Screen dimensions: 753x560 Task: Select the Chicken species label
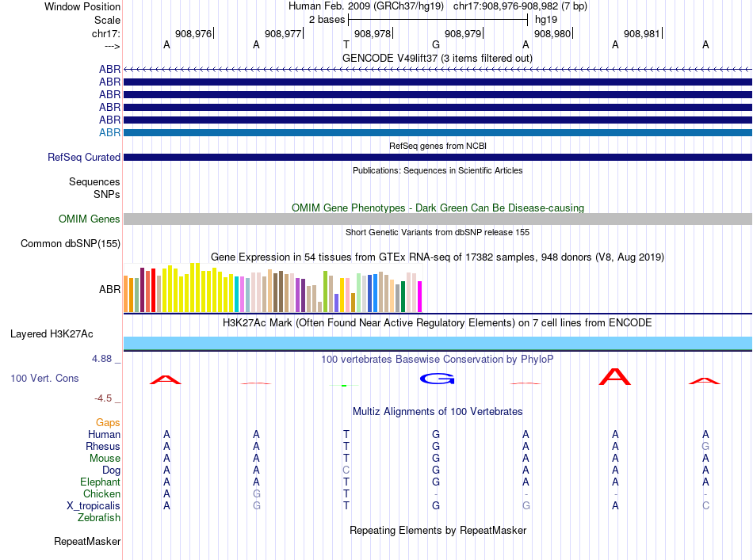pos(101,494)
